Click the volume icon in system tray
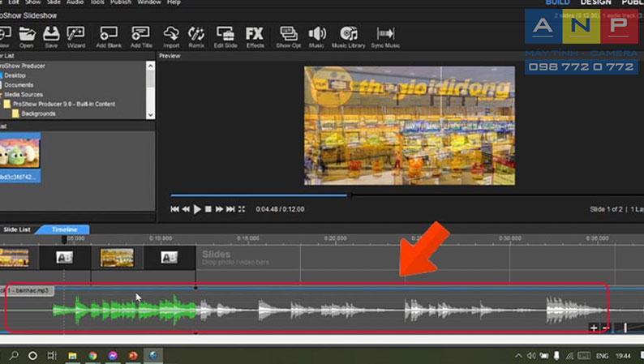 [531, 356]
